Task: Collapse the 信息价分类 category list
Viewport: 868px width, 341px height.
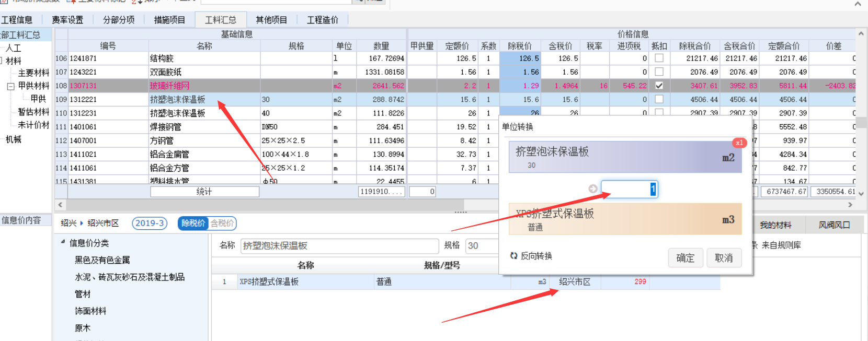Action: point(63,242)
